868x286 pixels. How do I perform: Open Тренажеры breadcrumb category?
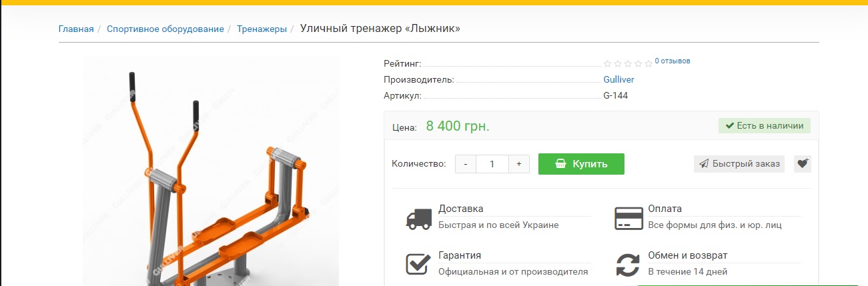click(262, 29)
